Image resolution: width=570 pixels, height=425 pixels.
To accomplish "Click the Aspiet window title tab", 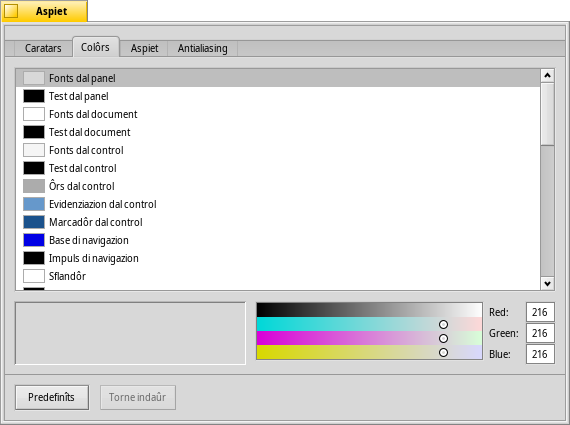I will pyautogui.click(x=44, y=11).
